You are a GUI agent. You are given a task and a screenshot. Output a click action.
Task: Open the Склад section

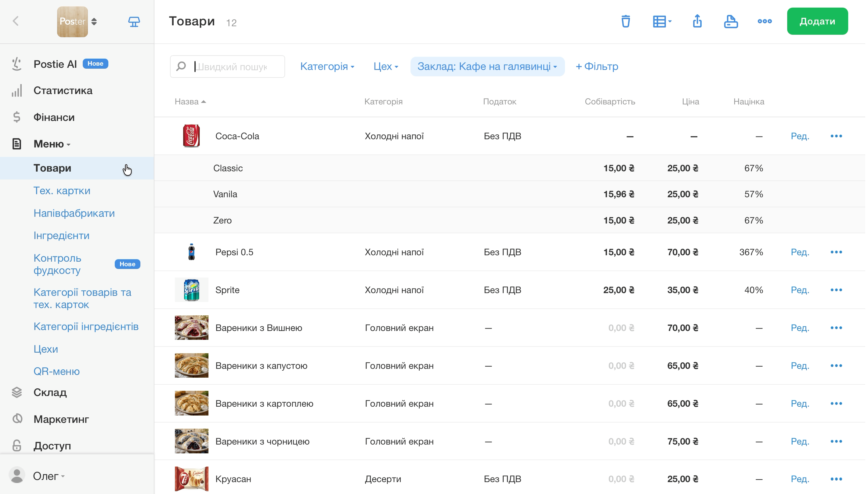[50, 393]
